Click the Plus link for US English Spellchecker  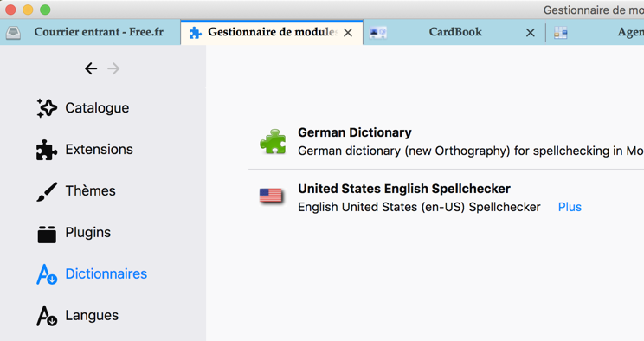(x=570, y=207)
